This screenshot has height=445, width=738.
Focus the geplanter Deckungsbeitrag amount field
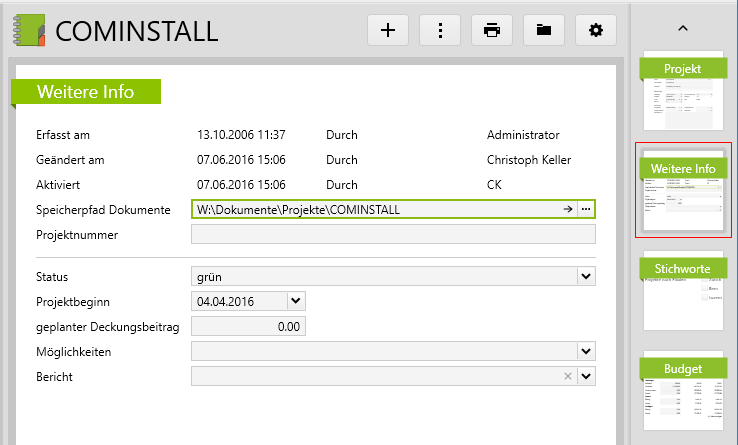pos(248,326)
